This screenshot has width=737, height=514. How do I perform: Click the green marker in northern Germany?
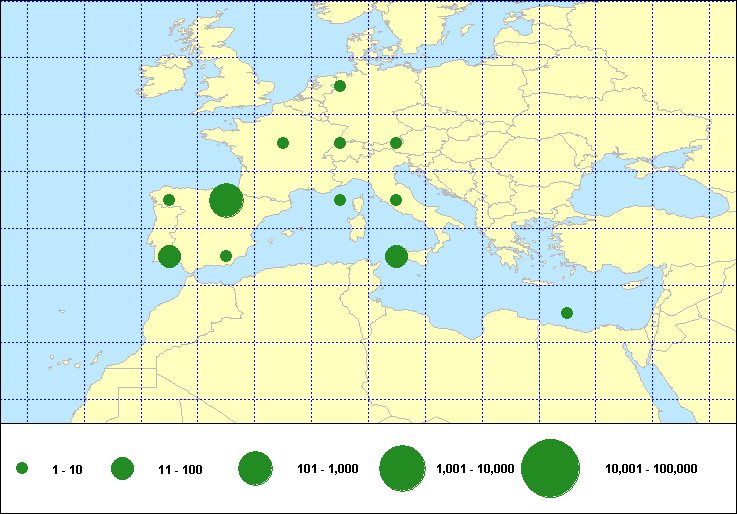(340, 86)
